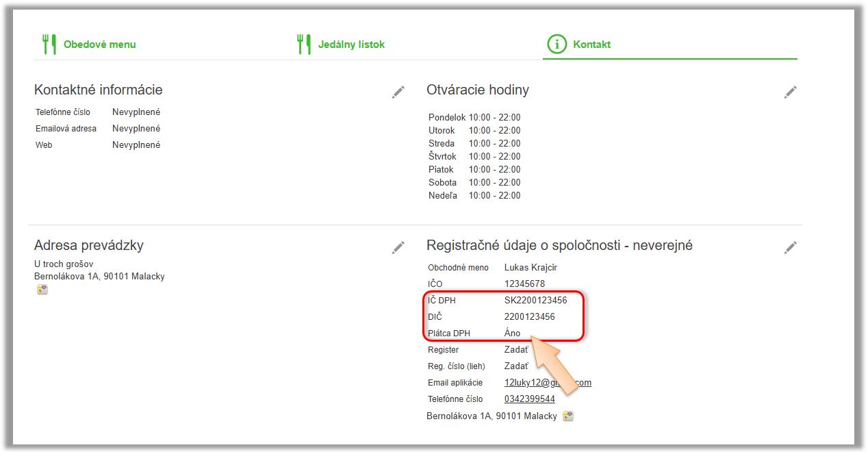Click the fork-knife icon for Jedálny lístok

[303, 45]
